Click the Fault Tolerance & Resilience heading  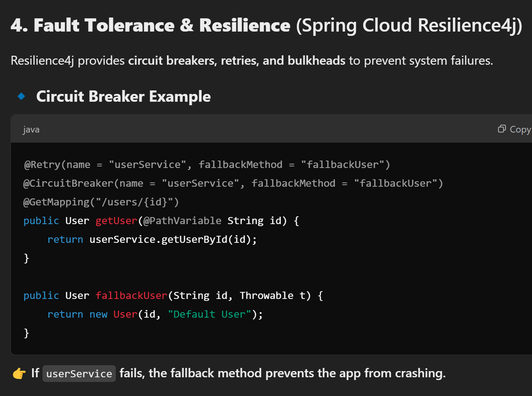click(x=150, y=25)
